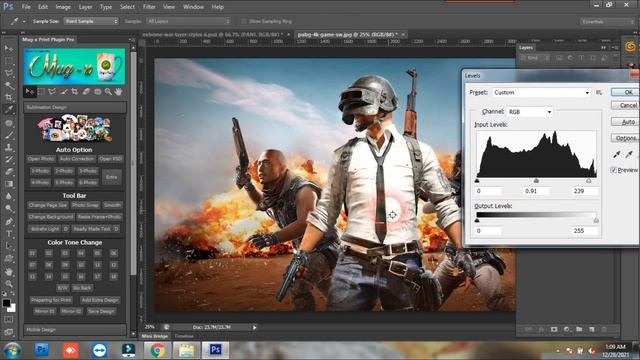The height and width of the screenshot is (360, 640).
Task: Select the Move tool in left toolbar
Action: (9, 49)
